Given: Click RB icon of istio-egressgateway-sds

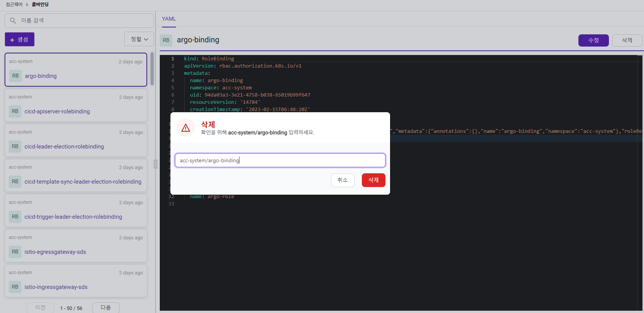Looking at the screenshot, I should tap(15, 252).
